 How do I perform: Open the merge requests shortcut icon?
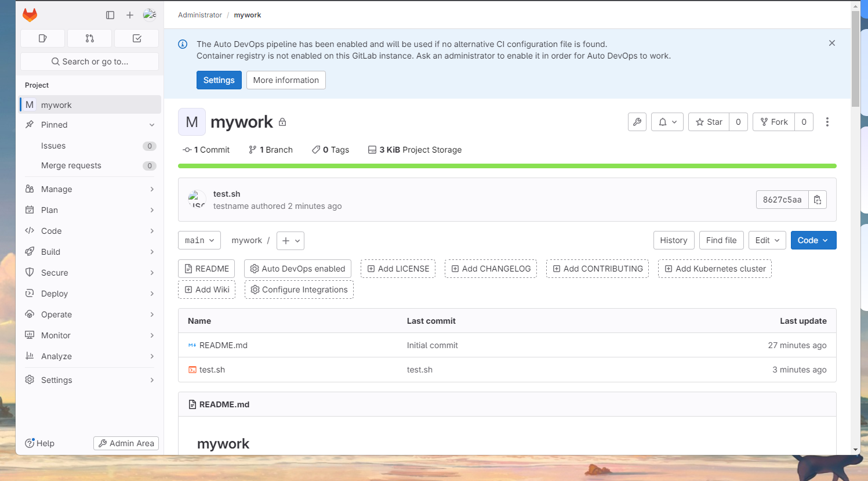[90, 38]
